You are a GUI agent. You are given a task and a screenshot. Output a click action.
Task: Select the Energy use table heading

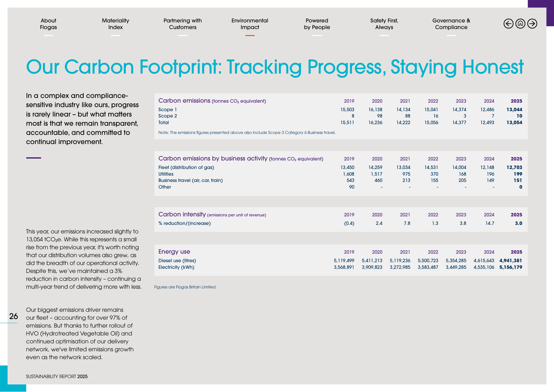pos(174,252)
